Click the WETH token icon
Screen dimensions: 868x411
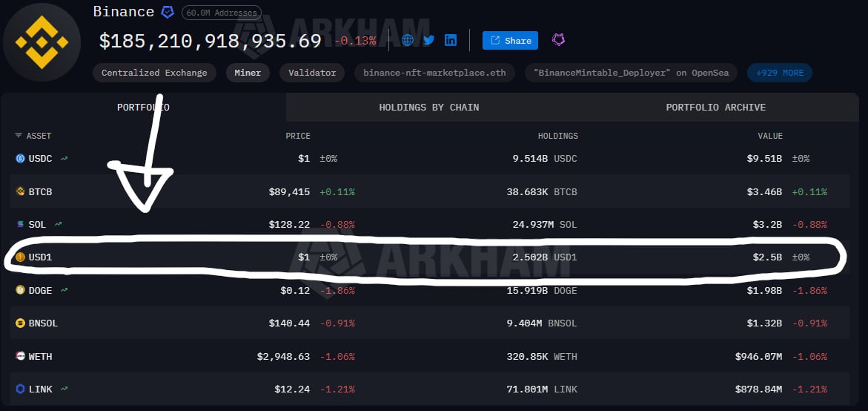click(x=20, y=356)
